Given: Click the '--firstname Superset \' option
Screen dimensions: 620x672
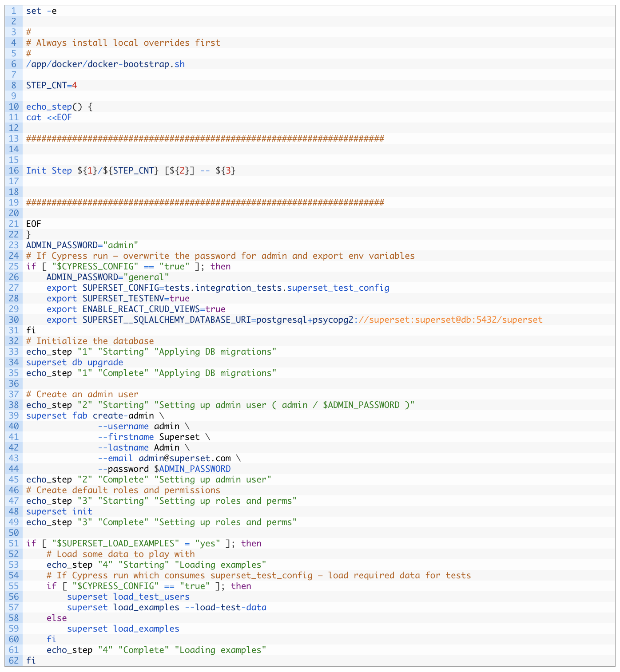Looking at the screenshot, I should click(154, 437).
